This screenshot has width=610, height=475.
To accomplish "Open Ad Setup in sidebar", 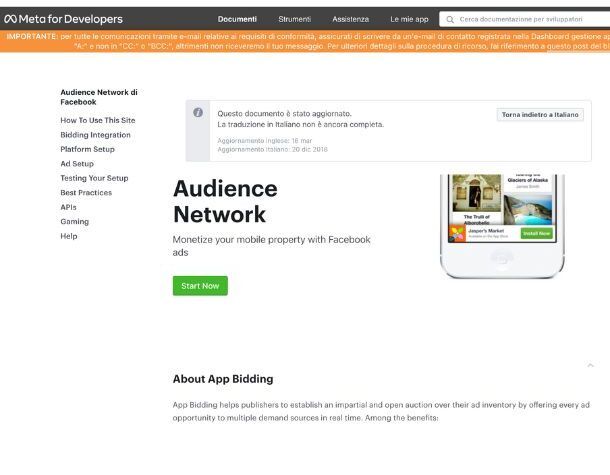I will point(77,163).
